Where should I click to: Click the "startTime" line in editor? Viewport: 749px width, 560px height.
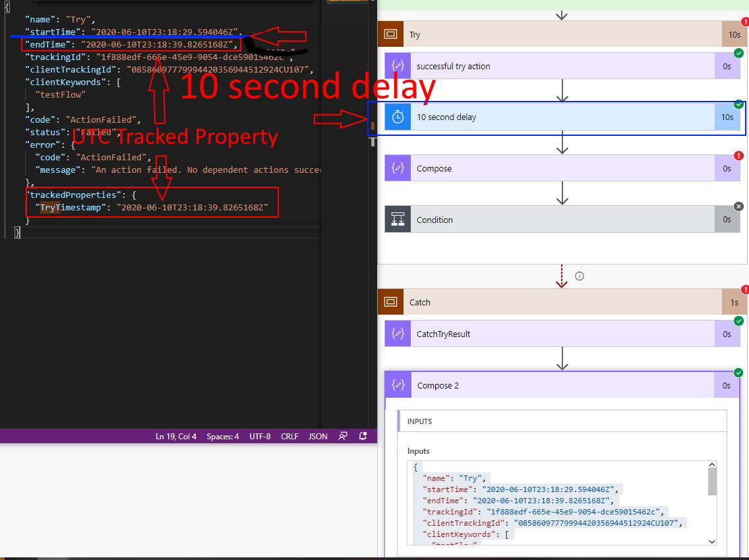pos(134,32)
